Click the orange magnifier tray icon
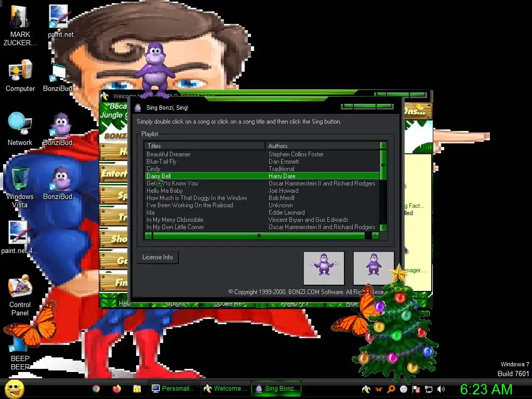 coord(391,389)
